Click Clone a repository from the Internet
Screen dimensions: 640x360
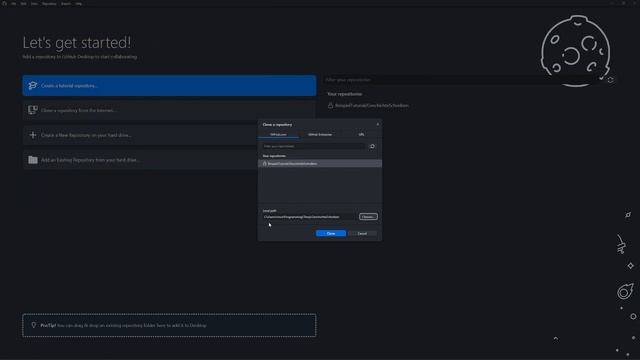tap(169, 110)
